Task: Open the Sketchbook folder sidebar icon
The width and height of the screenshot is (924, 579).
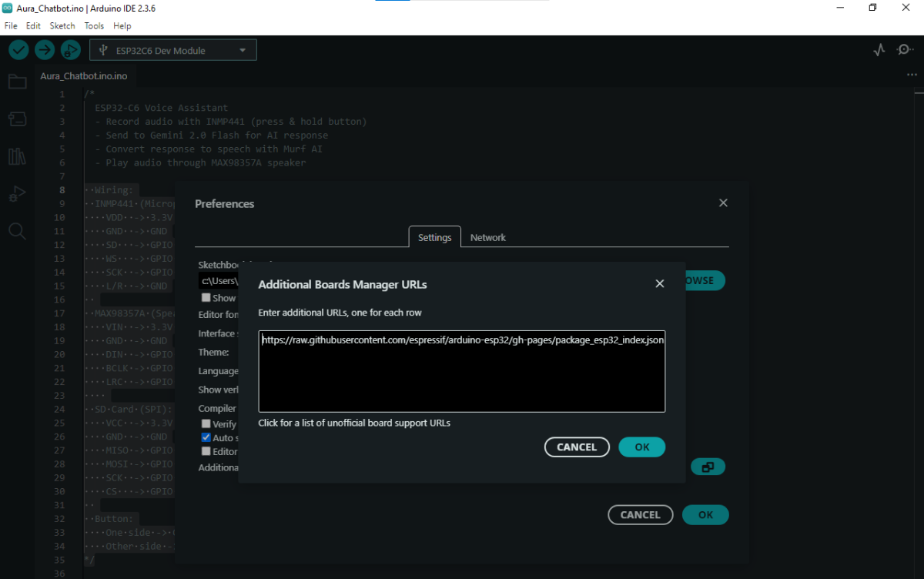Action: (17, 82)
